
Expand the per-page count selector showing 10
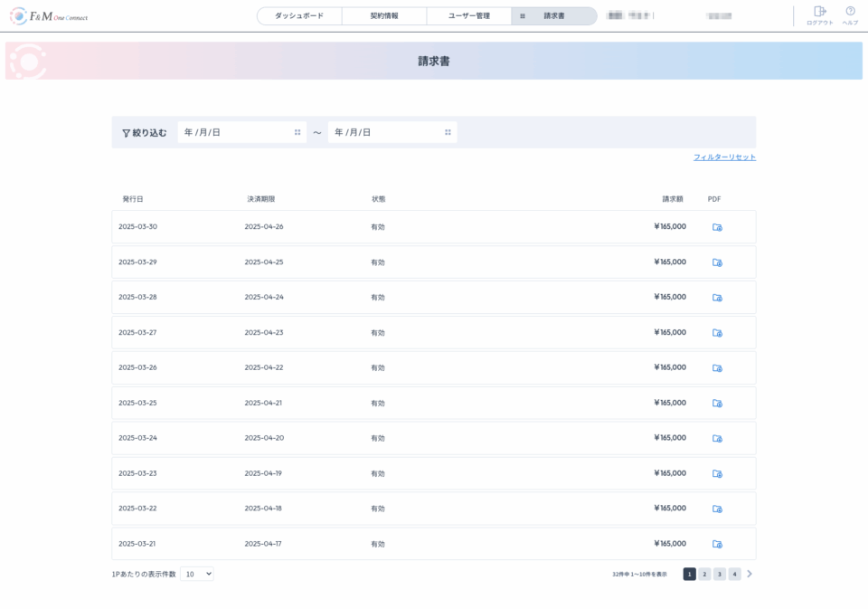(197, 572)
